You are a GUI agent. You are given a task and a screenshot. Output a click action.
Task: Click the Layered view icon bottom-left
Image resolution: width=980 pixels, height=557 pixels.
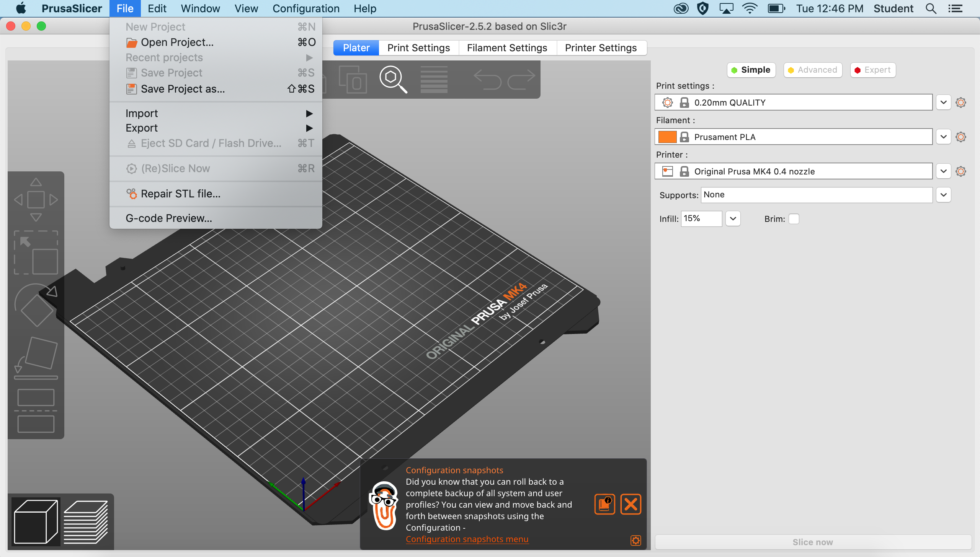(85, 521)
